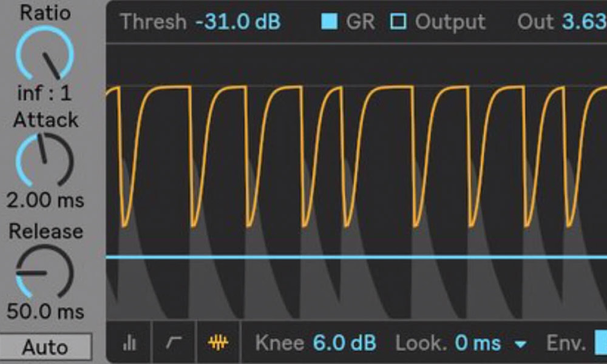This screenshot has width=607, height=364.
Task: Toggle Auto release on
Action: [46, 348]
